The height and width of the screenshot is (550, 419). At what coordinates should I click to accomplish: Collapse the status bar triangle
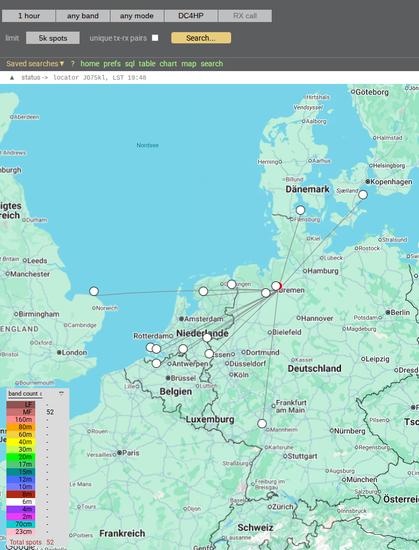[x=12, y=78]
